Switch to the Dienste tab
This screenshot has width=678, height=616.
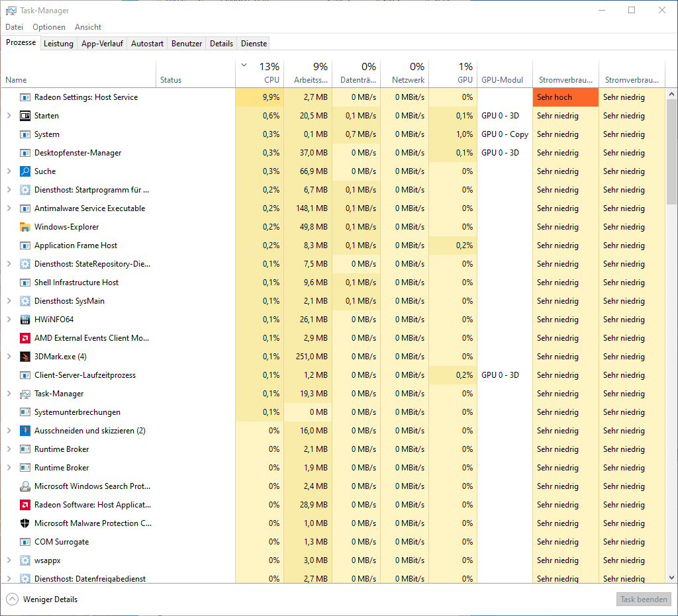[254, 44]
